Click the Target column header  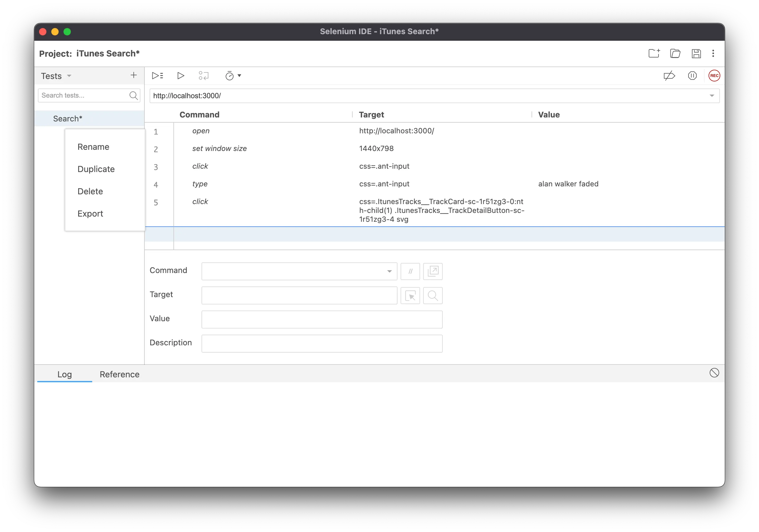click(x=371, y=115)
